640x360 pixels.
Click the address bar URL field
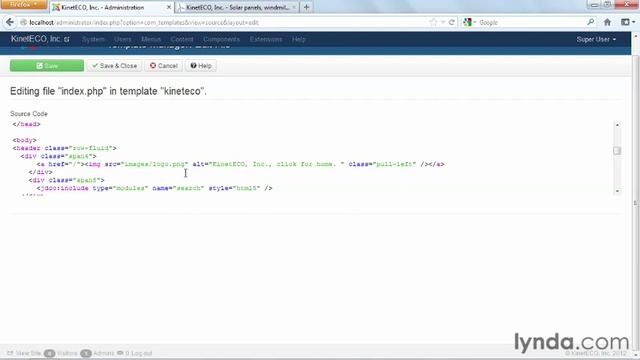(x=224, y=22)
